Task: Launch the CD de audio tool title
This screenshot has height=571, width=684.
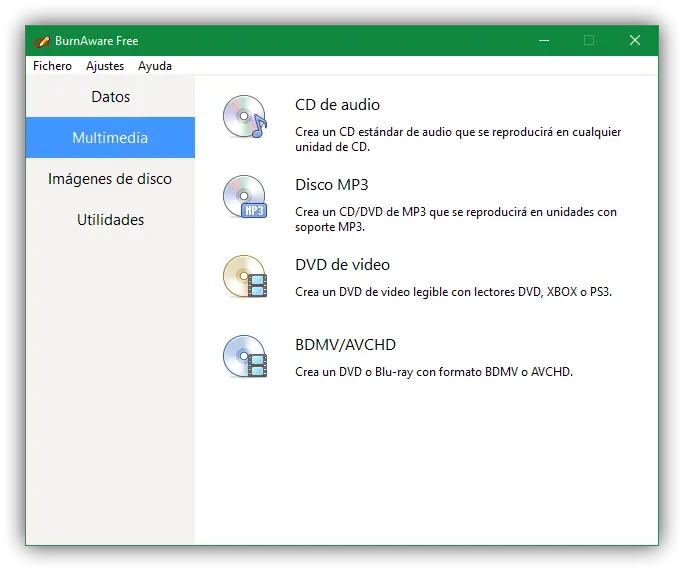Action: 337,105
